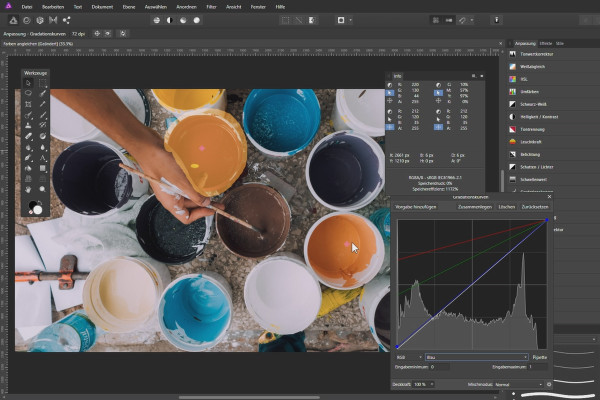The width and height of the screenshot is (600, 400).
Task: Click the auto colours toolbar icon
Action: tap(183, 20)
